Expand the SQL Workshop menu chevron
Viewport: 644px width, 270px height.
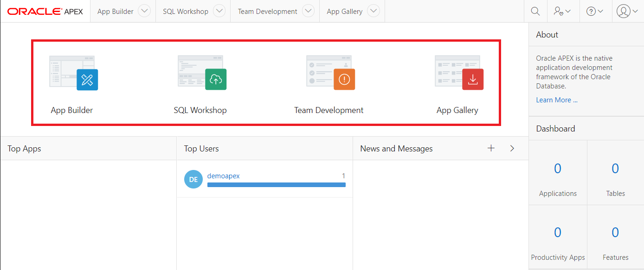point(219,11)
